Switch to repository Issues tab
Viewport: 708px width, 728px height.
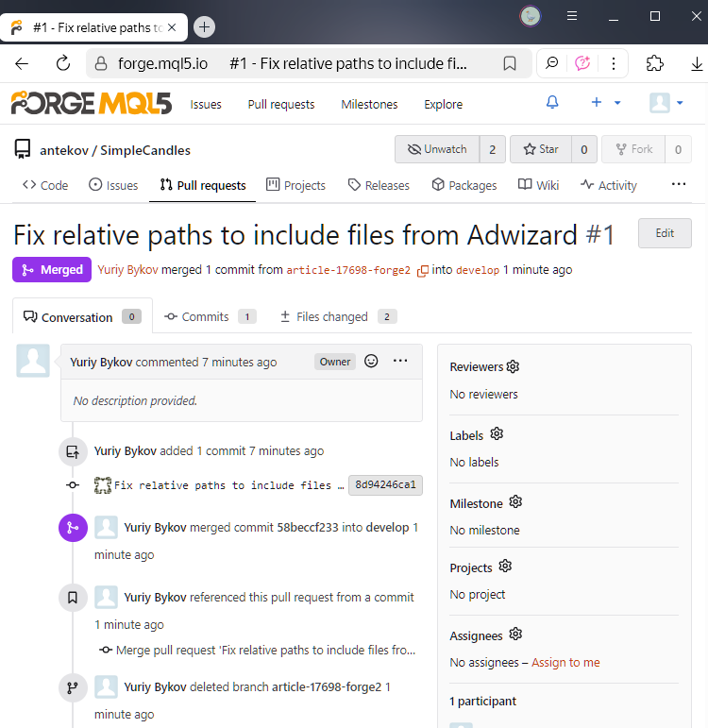click(113, 185)
